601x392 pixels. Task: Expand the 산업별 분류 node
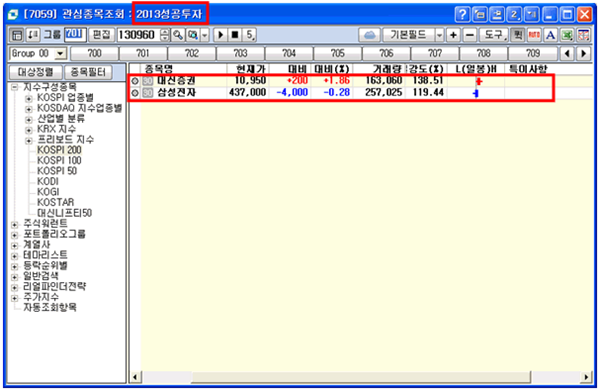tap(28, 120)
